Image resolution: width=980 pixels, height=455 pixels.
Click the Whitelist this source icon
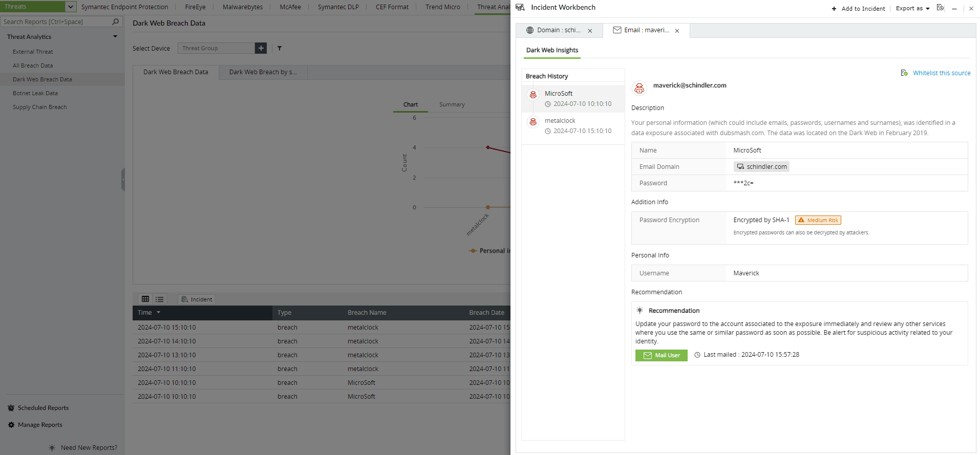904,73
